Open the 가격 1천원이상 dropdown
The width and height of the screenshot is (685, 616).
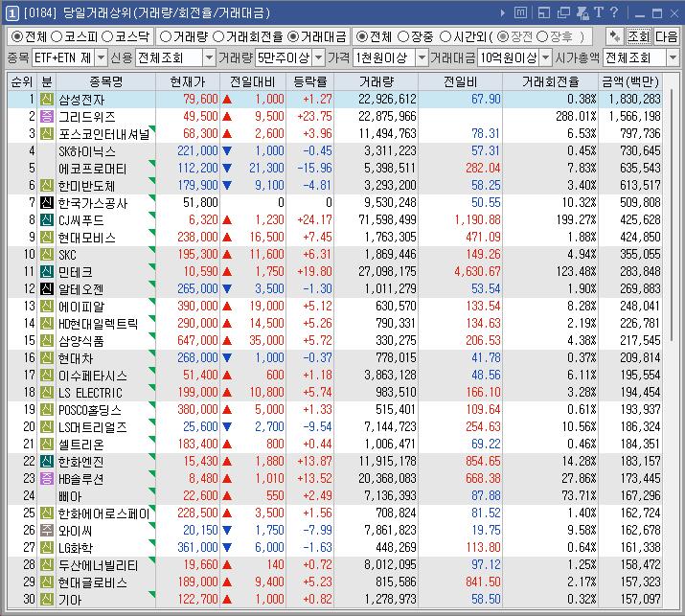(422, 57)
